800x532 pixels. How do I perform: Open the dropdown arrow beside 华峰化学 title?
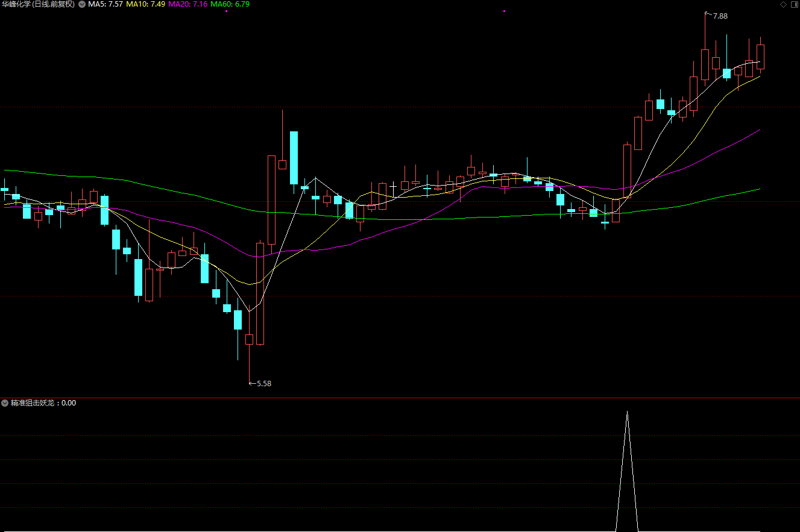click(x=82, y=4)
